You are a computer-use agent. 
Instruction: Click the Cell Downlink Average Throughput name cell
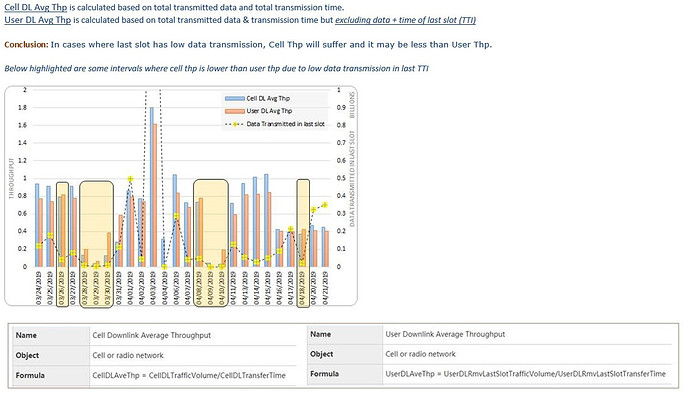pos(151,335)
